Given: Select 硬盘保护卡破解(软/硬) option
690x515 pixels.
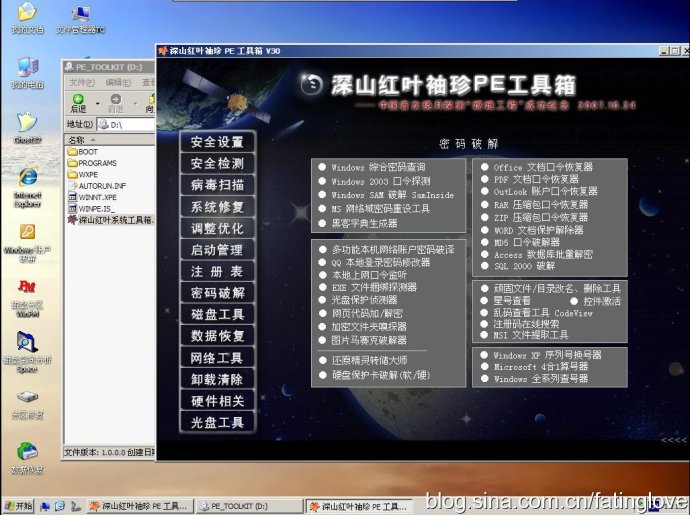Looking at the screenshot, I should [375, 375].
